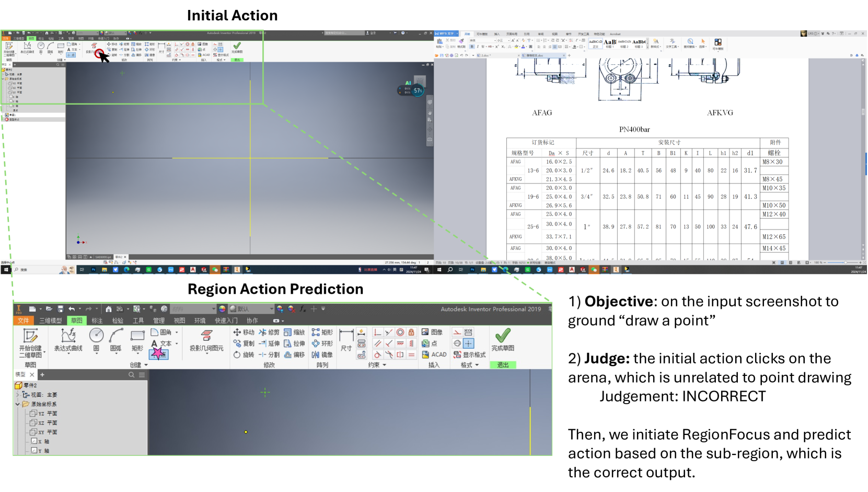Click the 选择 select button in WPS ribbon
Viewport: 868px width, 492px height.
pyautogui.click(x=703, y=43)
